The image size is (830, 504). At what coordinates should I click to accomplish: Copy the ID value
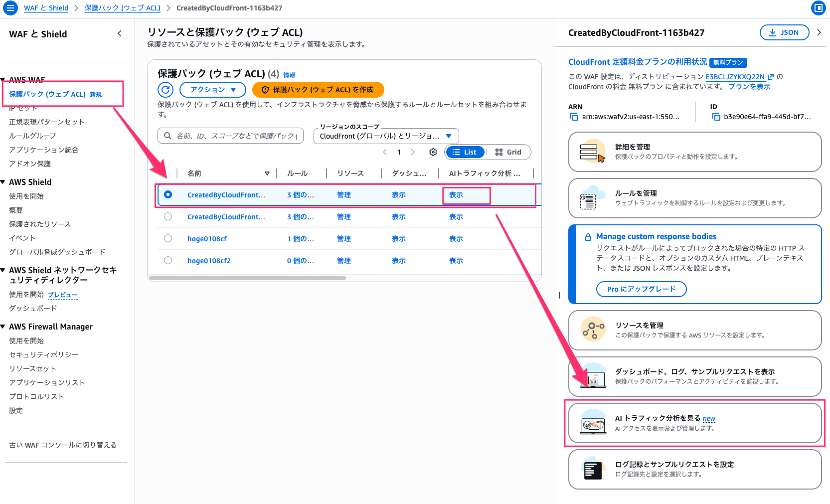[x=716, y=117]
